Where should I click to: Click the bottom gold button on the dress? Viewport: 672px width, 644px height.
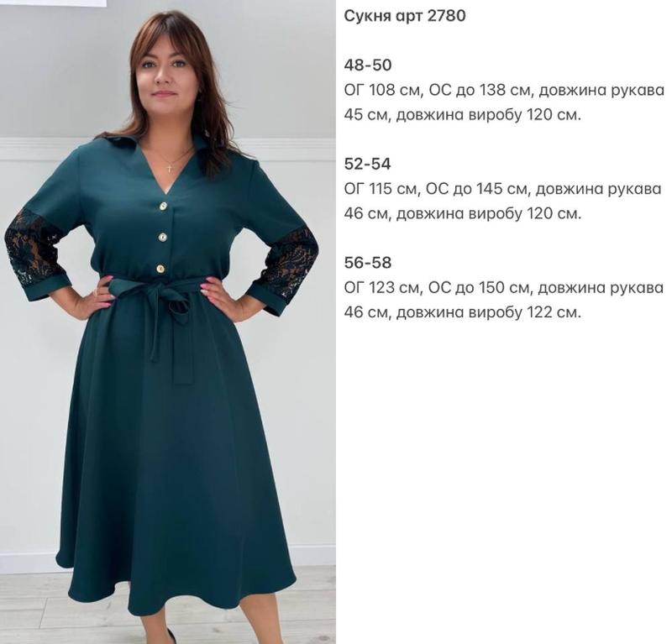(x=160, y=269)
